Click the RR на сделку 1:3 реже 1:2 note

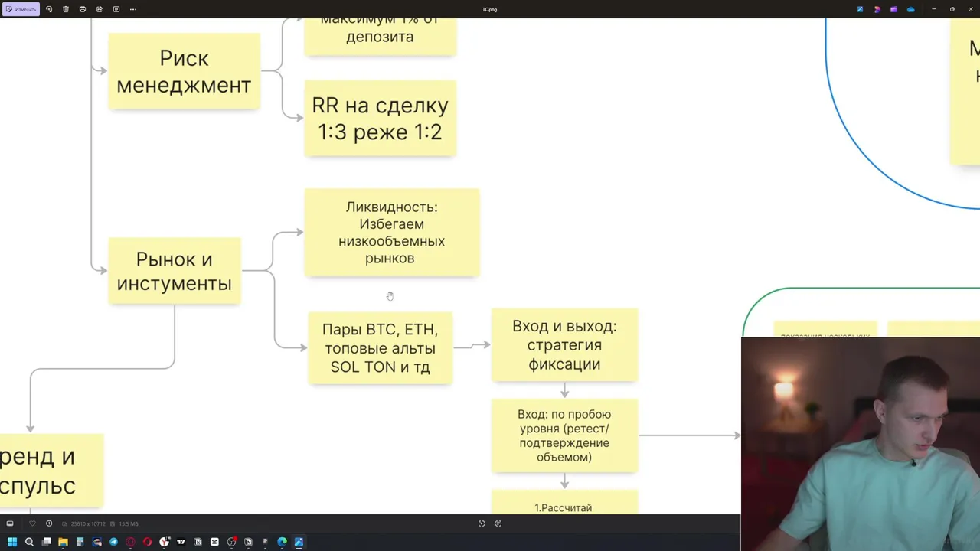pos(380,119)
